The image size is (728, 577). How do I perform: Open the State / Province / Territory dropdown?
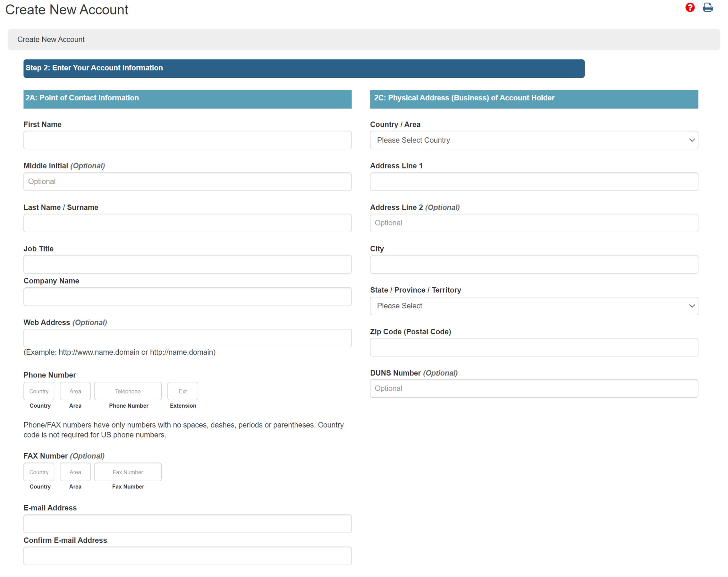534,306
